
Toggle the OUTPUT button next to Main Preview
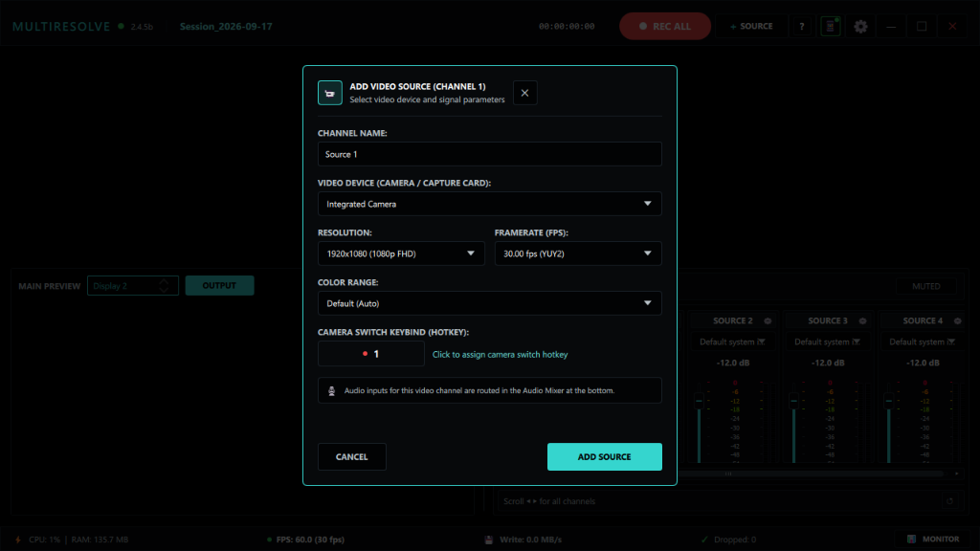tap(219, 285)
